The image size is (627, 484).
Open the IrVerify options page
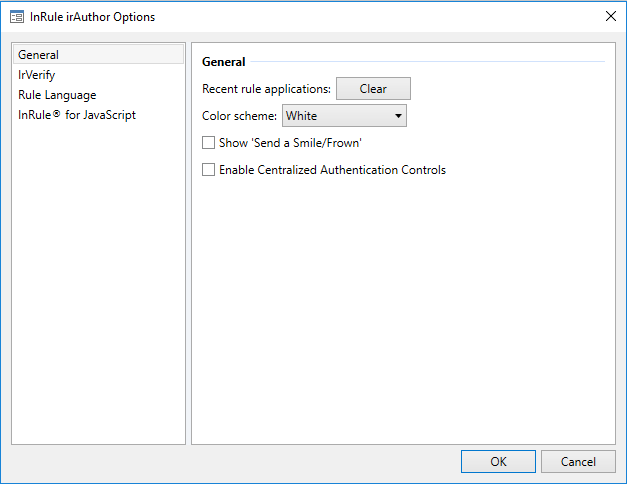pyautogui.click(x=36, y=75)
